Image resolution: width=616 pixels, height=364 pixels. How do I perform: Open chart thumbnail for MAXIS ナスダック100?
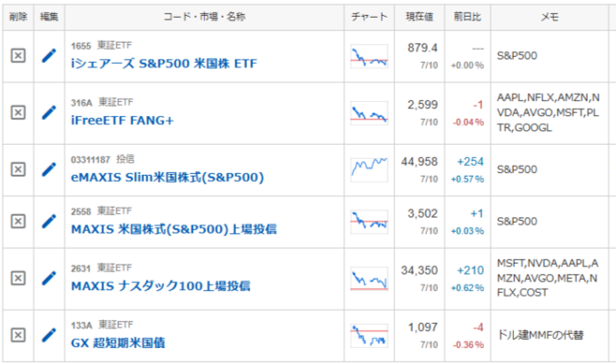pyautogui.click(x=369, y=279)
